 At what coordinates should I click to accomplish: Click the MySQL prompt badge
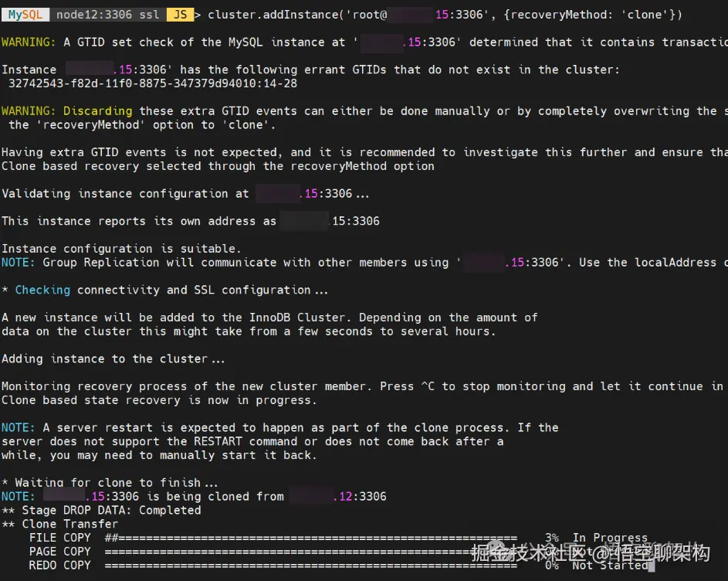25,15
